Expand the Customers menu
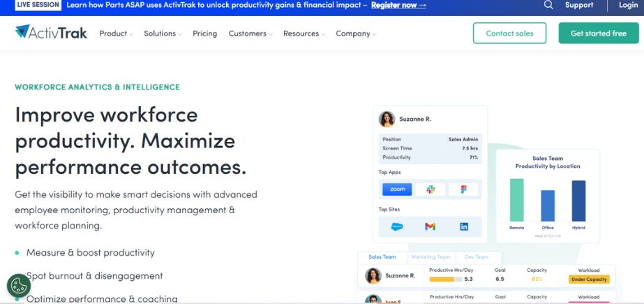 (250, 34)
